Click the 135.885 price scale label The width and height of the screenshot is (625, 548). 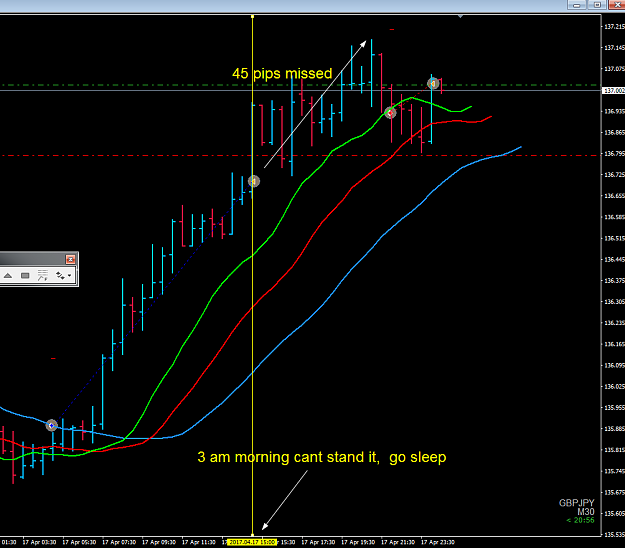tap(614, 429)
